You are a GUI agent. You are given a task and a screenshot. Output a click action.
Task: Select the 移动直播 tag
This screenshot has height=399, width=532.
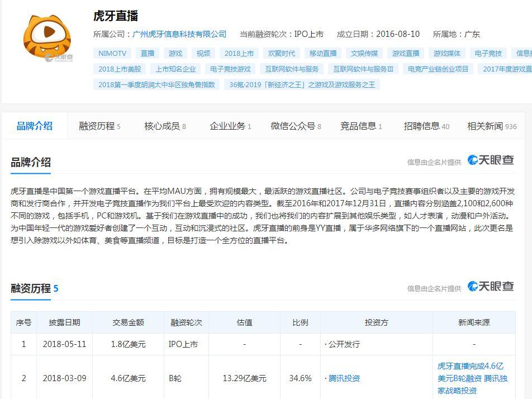[x=324, y=53]
